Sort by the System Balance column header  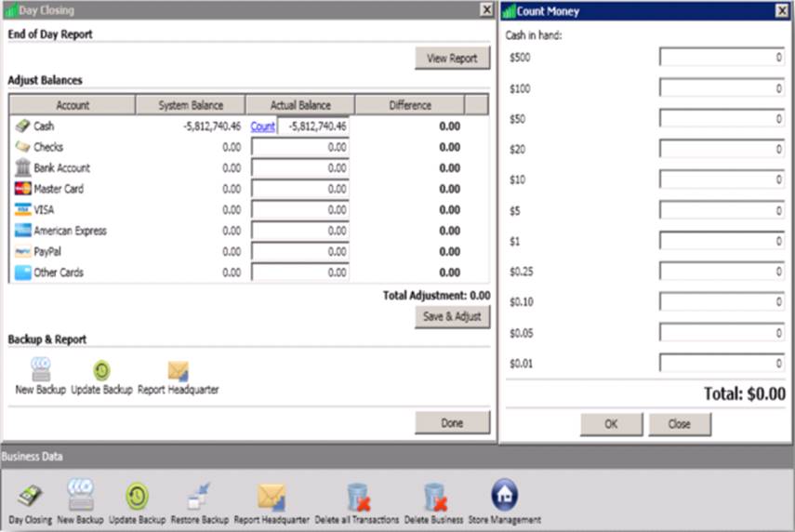tap(191, 105)
